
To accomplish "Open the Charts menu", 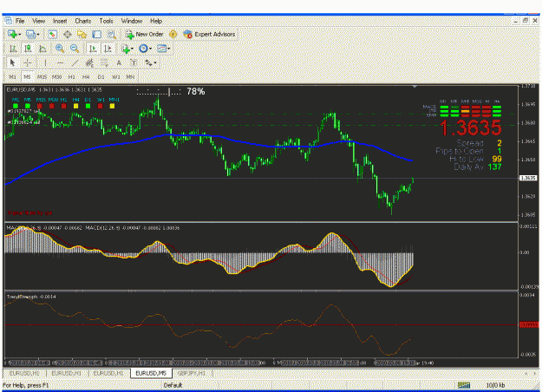I will (x=83, y=21).
